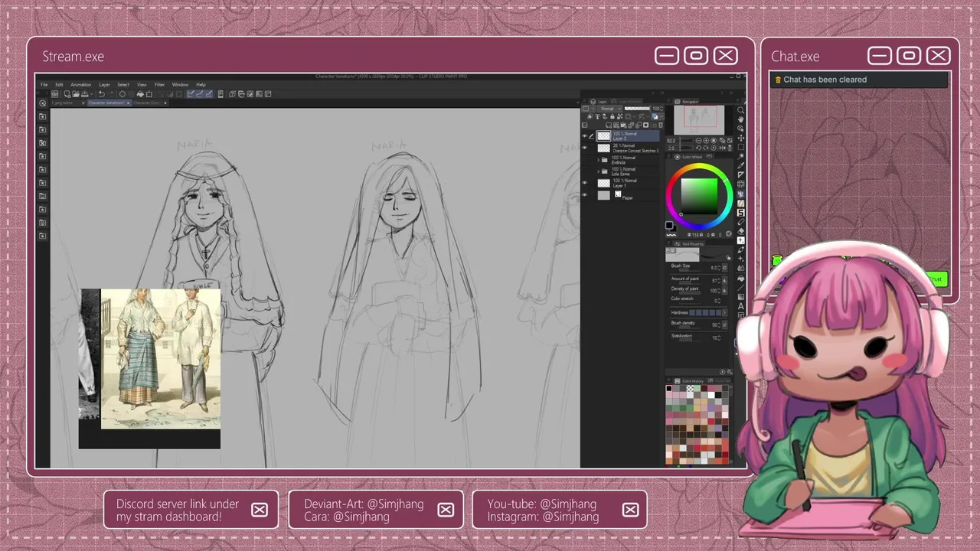Screen dimensions: 980x551
Task: Switch to the Layer panel tab
Action: (x=599, y=102)
